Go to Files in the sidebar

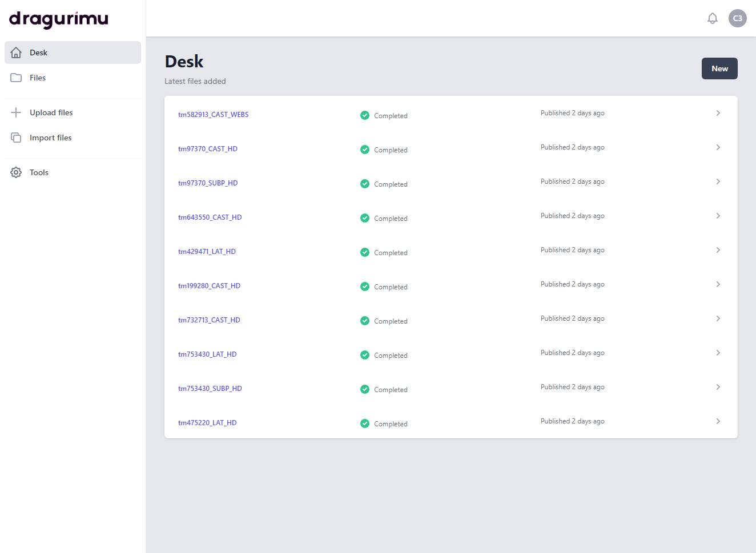click(38, 78)
